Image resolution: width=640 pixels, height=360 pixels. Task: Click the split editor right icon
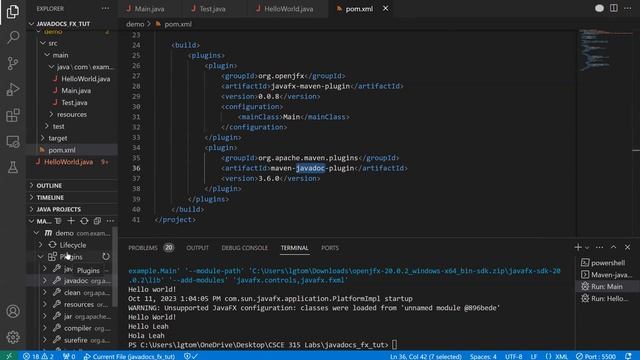click(x=613, y=8)
